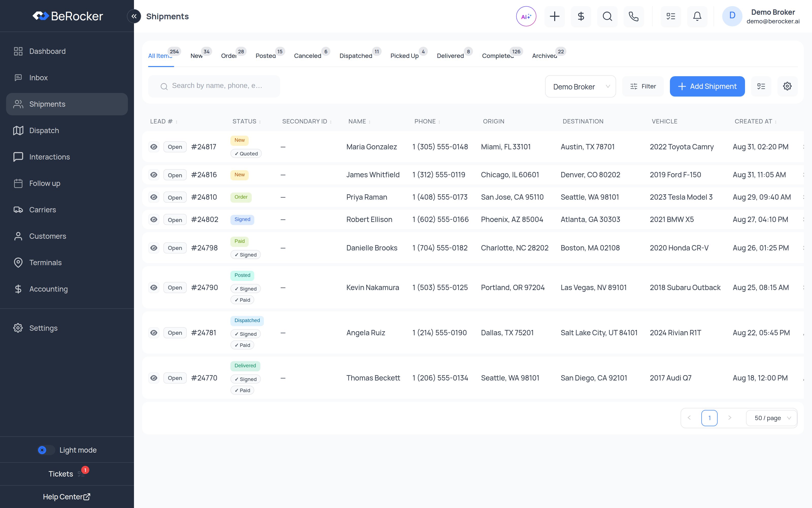This screenshot has width=812, height=508.
Task: Sort by NAME column
Action: click(359, 121)
